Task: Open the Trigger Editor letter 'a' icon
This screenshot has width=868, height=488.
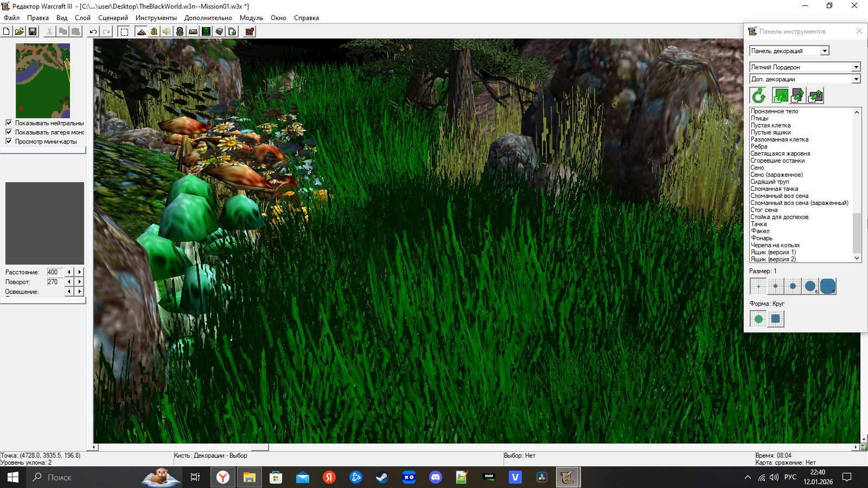Action: pyautogui.click(x=154, y=31)
